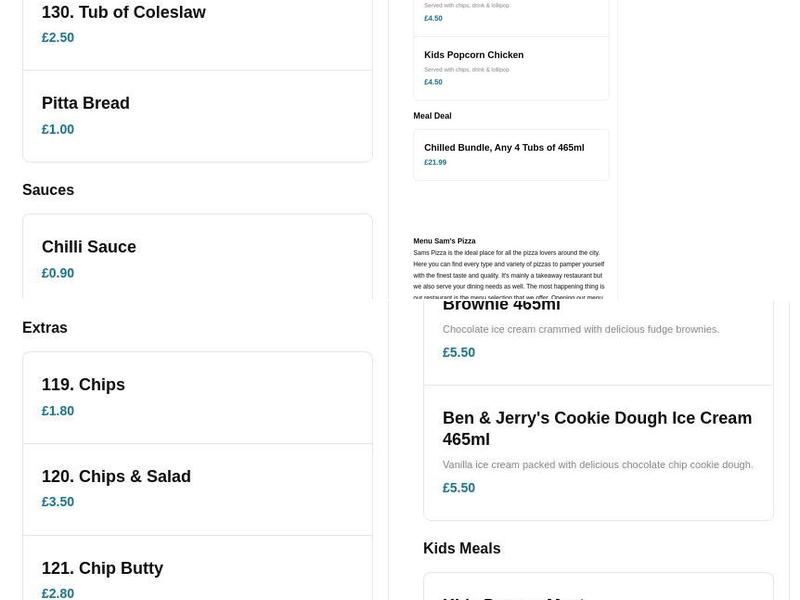Select Chilled Bundle, Any 4 Tubs of 465ml
Image resolution: width=800 pixels, height=600 pixels.
[x=504, y=148]
